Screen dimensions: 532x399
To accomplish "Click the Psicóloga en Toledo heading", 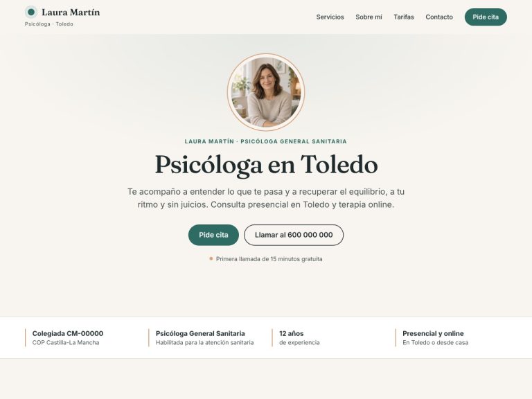I will point(266,165).
